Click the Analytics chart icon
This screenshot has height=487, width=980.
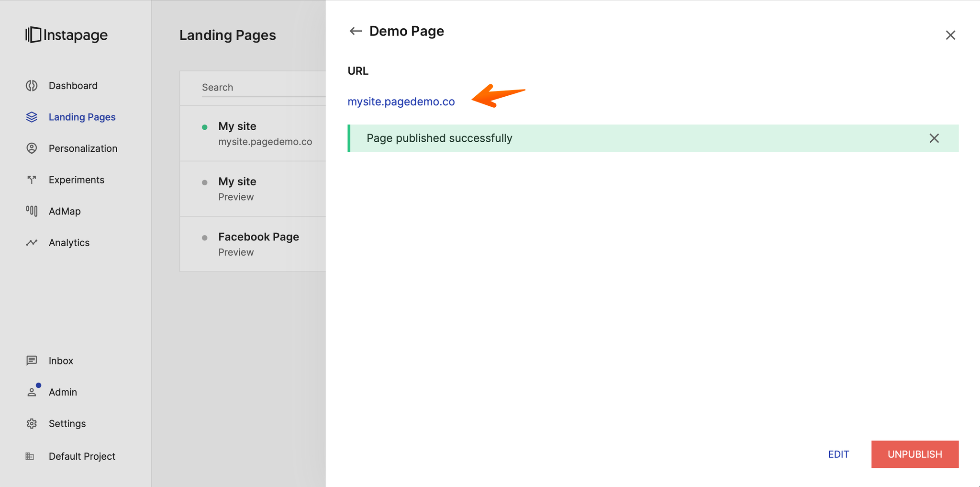[x=32, y=243]
